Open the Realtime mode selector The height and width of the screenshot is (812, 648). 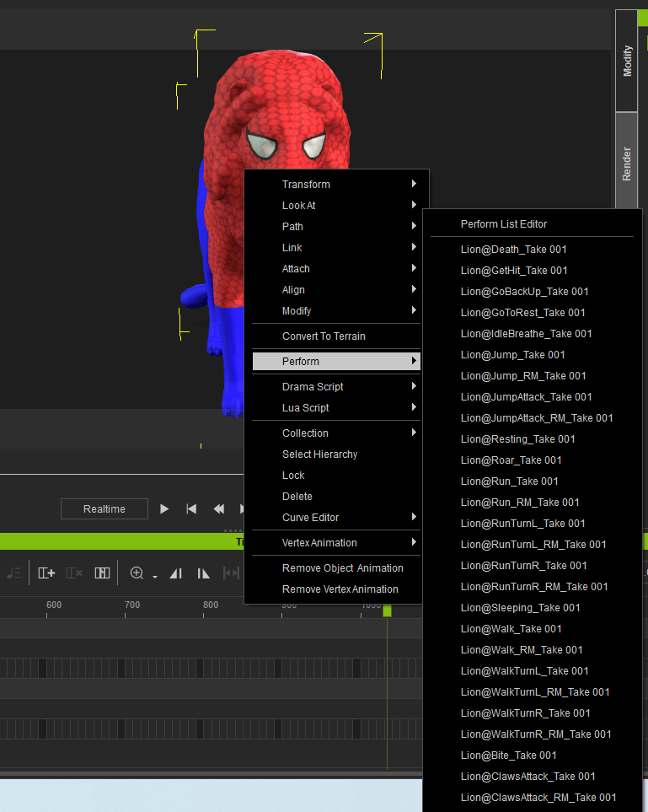104,509
